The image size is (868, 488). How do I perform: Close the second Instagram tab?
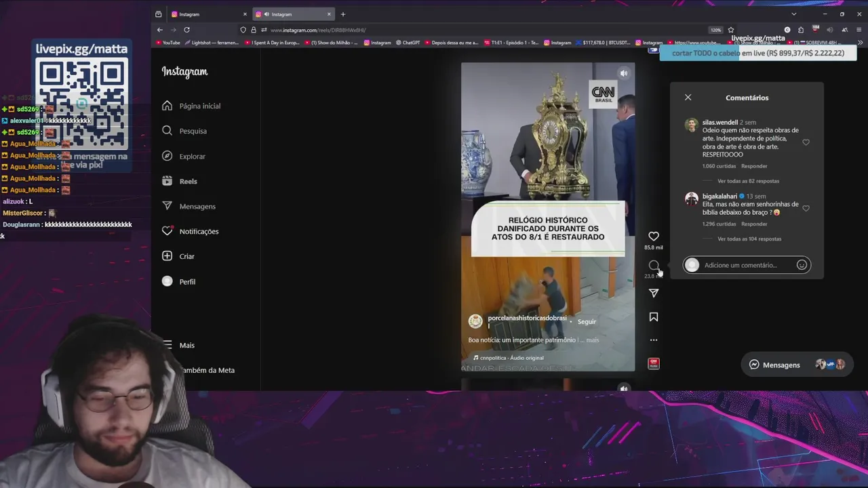329,14
